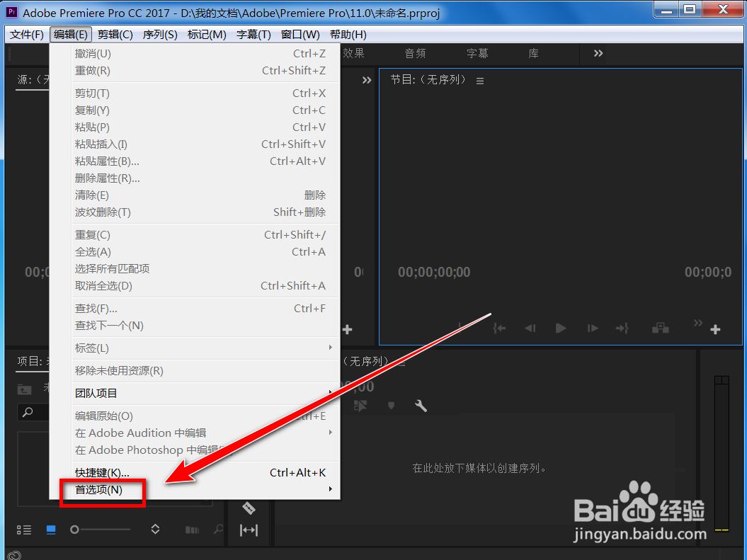Click the Project panel search magnifier icon

(x=28, y=412)
